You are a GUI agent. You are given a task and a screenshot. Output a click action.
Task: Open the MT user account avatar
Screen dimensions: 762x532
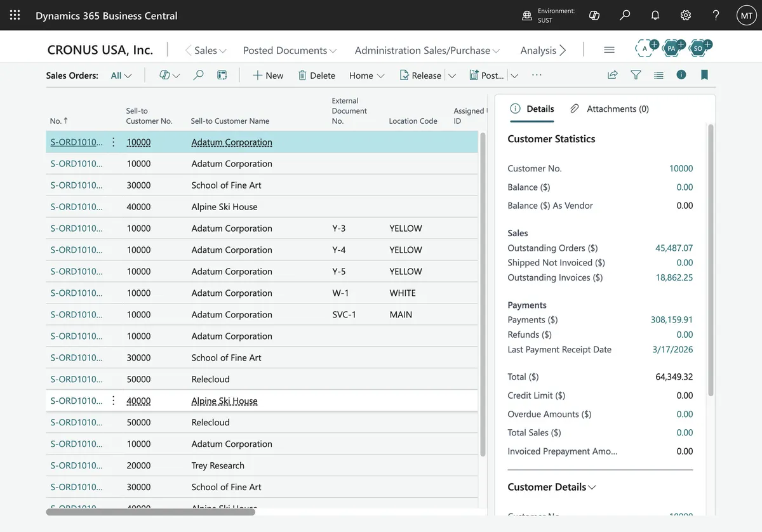(747, 15)
